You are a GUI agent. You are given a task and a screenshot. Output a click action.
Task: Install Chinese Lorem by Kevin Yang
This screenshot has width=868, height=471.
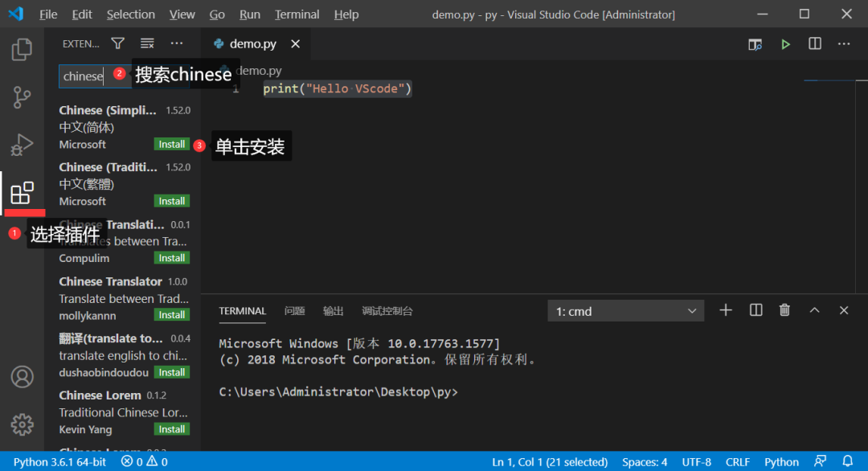pos(172,429)
